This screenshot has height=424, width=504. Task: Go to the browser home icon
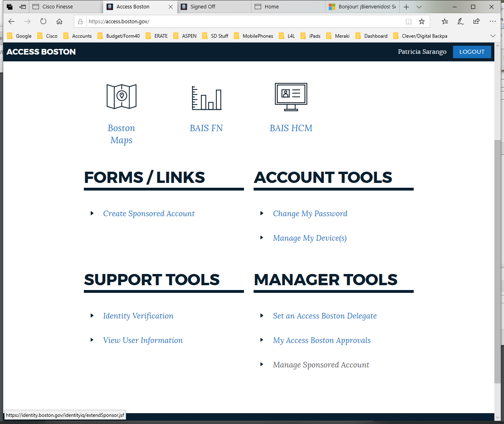pyautogui.click(x=59, y=21)
